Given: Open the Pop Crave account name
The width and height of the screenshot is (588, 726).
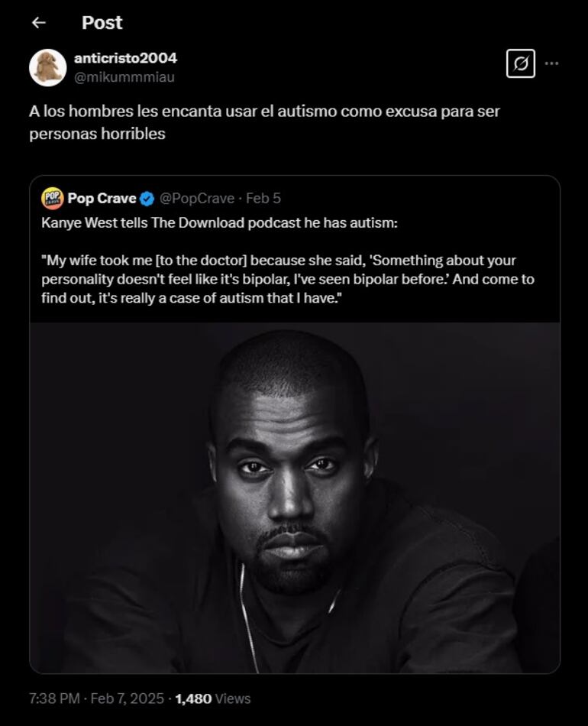Looking at the screenshot, I should [102, 198].
